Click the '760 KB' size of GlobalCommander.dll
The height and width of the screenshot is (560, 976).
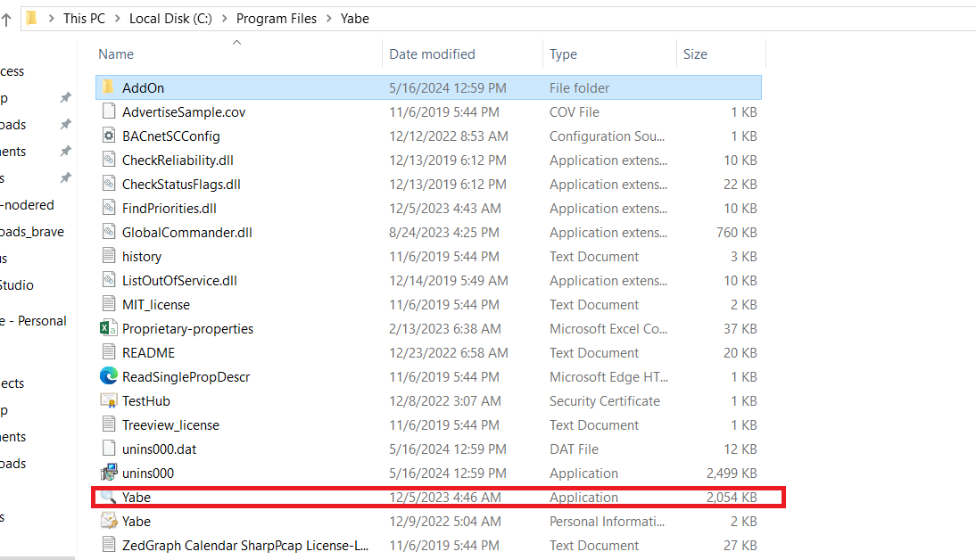(736, 232)
